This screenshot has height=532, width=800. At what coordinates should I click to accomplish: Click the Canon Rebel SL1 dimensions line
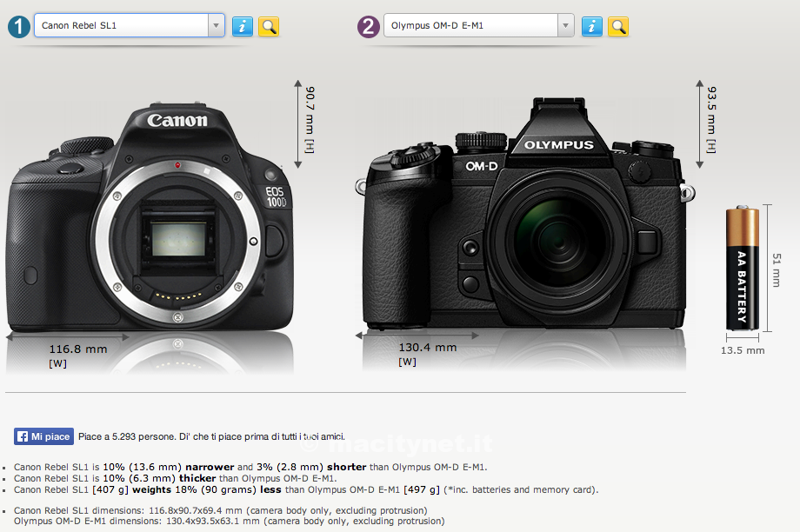[x=220, y=510]
